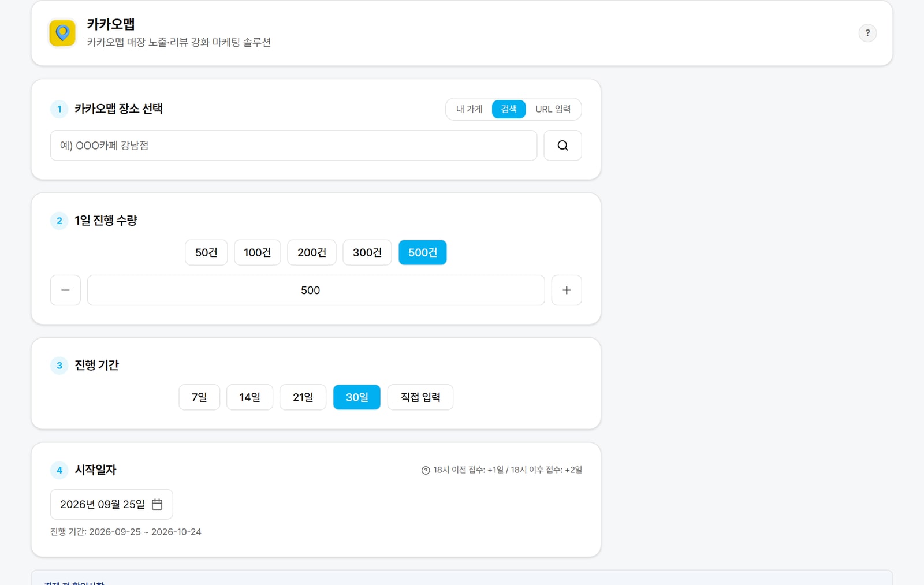
Task: Choose the 500건 quantity option
Action: [423, 252]
